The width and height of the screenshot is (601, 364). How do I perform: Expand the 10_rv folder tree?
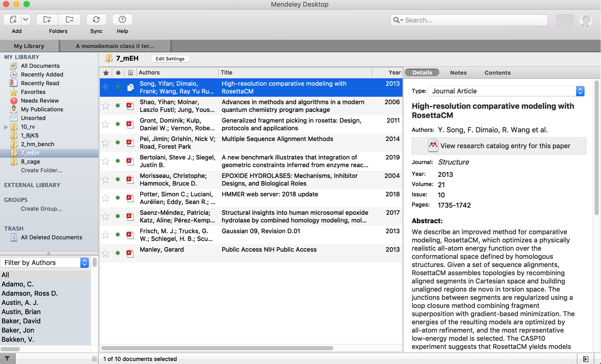(6, 127)
